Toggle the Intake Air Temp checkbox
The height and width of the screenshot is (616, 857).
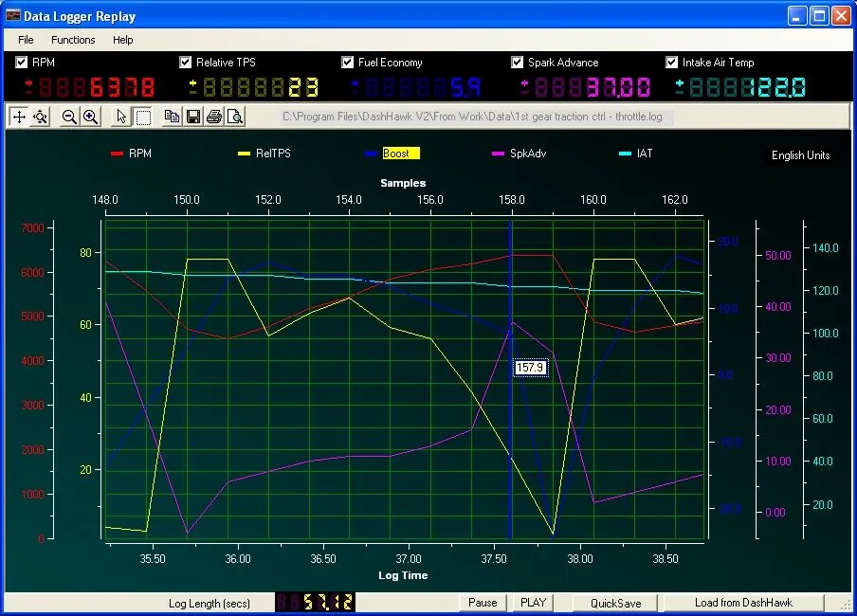point(672,63)
